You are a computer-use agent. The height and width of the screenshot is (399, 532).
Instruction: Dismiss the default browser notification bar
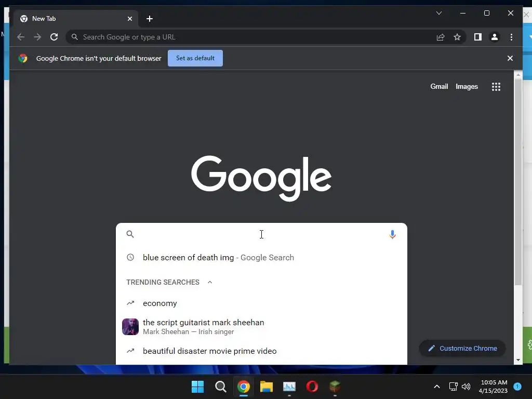(510, 58)
